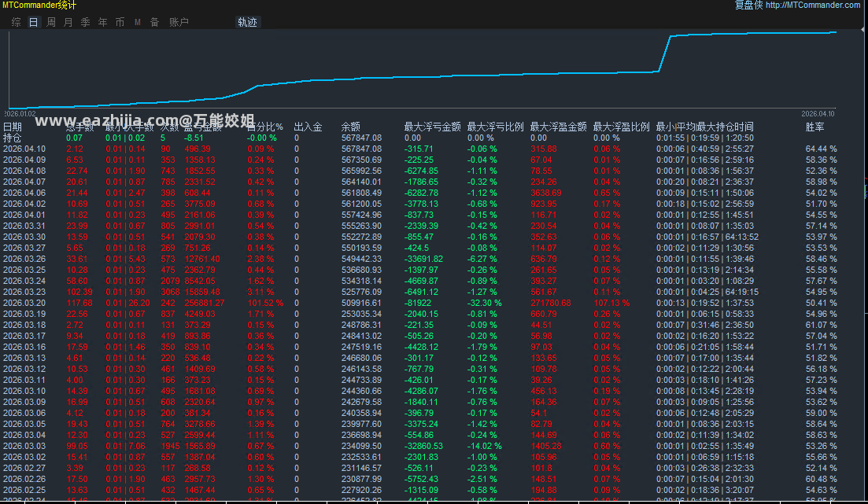Click the 0:00:01 | 0:04:25 | 64:19:15 holding time
868x504 pixels.
pos(707,292)
